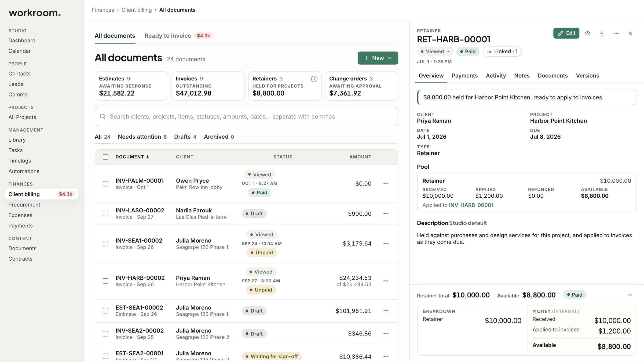This screenshot has height=362, width=644.
Task: Check the INV-SEA1-00002 row checkbox
Action: (x=105, y=243)
